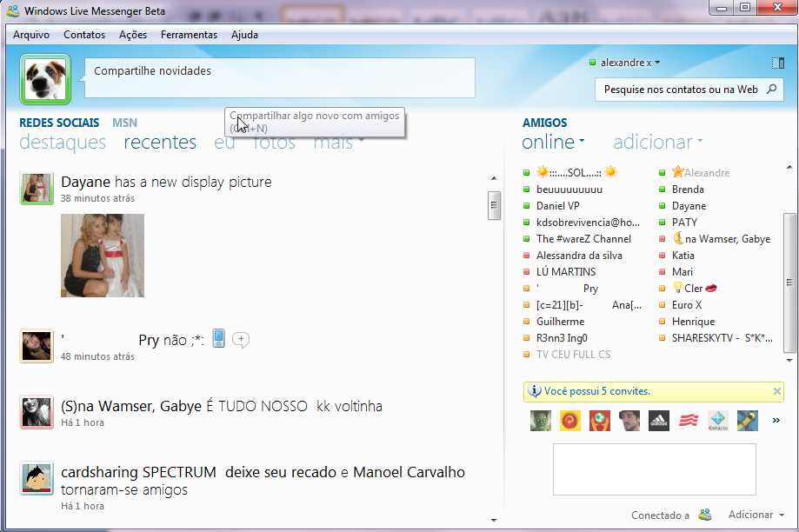Open the Adicionar network dropdown
The image size is (799, 532).
[x=756, y=515]
